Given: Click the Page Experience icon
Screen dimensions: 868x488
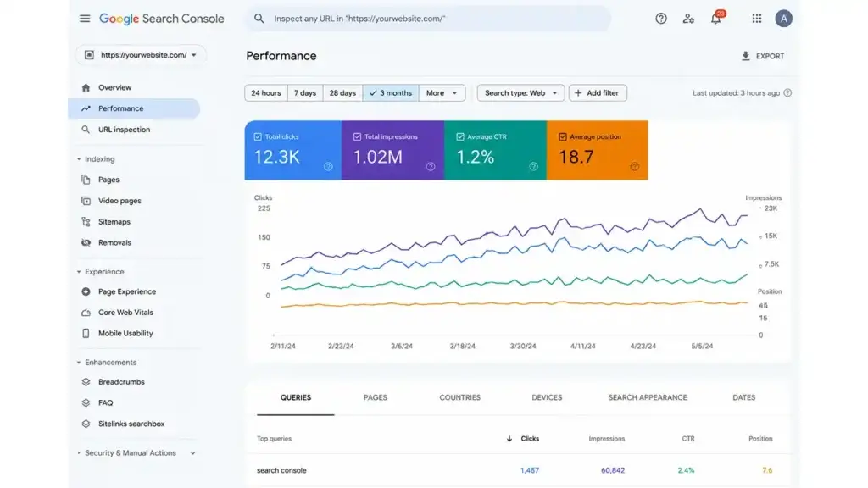Looking at the screenshot, I should (x=86, y=291).
